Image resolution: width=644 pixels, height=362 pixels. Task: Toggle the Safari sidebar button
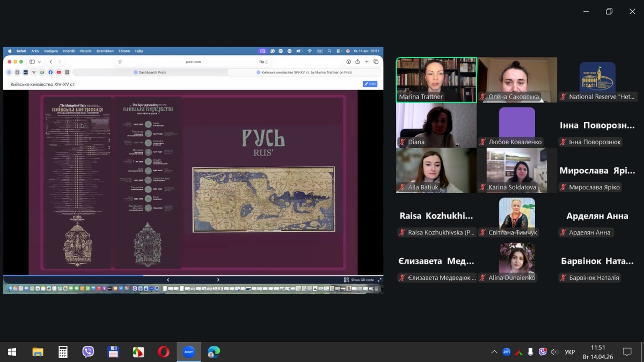coord(33,62)
